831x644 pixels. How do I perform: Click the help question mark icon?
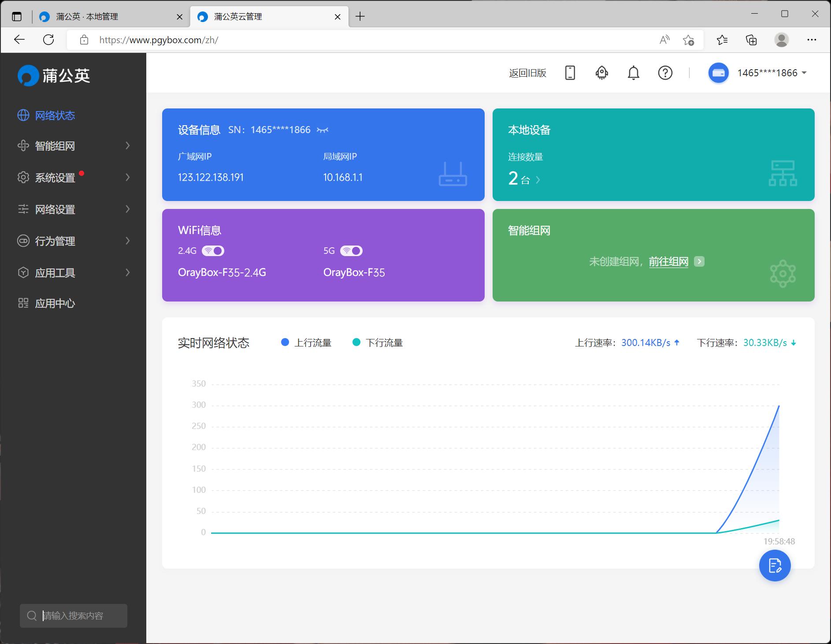pos(665,73)
